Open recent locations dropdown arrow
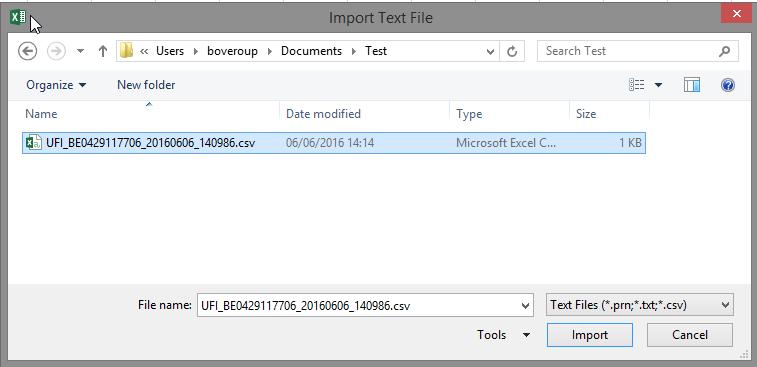The width and height of the screenshot is (757, 367). click(x=81, y=51)
